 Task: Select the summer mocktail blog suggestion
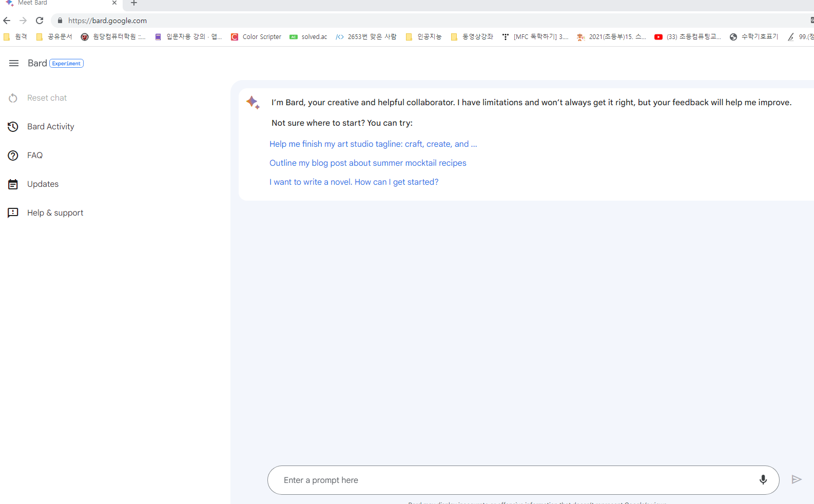pyautogui.click(x=368, y=163)
